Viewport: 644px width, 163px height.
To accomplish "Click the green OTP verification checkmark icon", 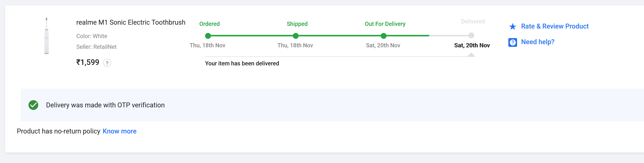I will click(x=33, y=105).
